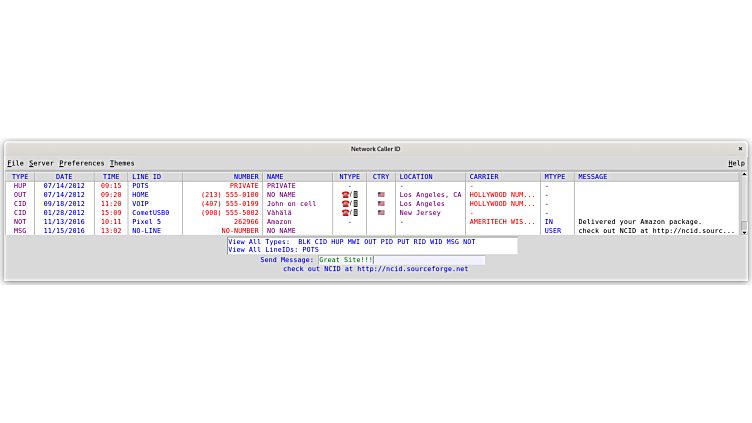Click the phone type icon in the HOME row
Screen dimensions: 752x423
coord(349,195)
